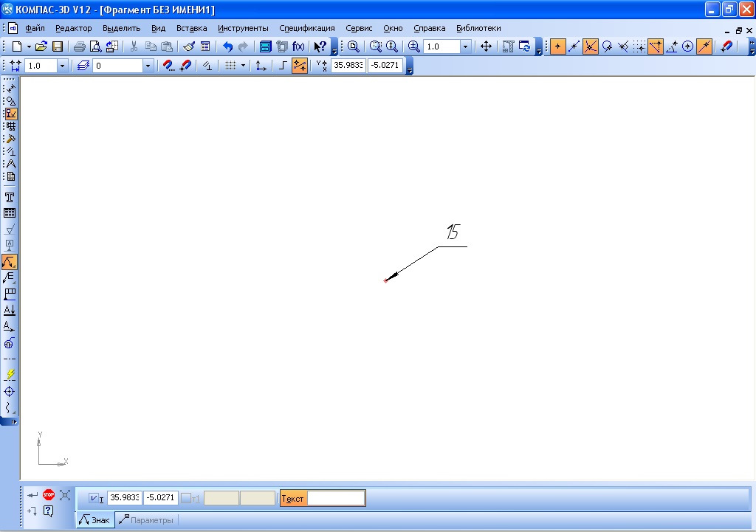Image resolution: width=756 pixels, height=532 pixels.
Task: Click the magnet icon in snaps toolbar
Action: click(727, 46)
